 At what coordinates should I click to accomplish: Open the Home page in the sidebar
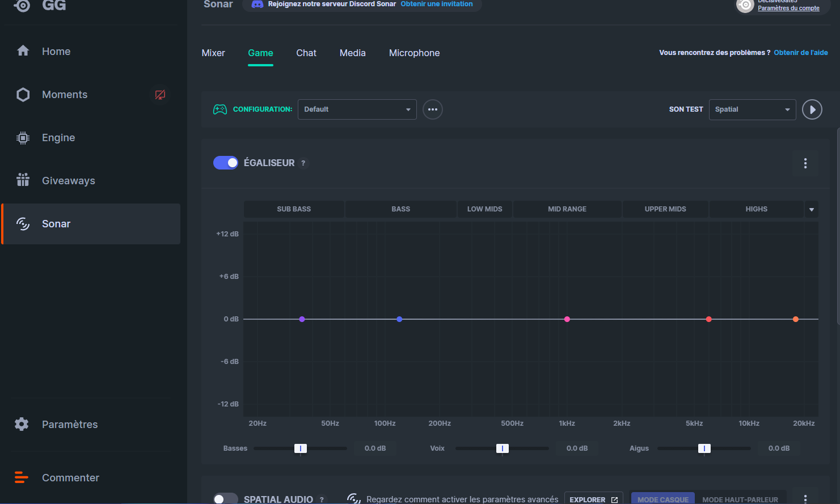pos(56,52)
